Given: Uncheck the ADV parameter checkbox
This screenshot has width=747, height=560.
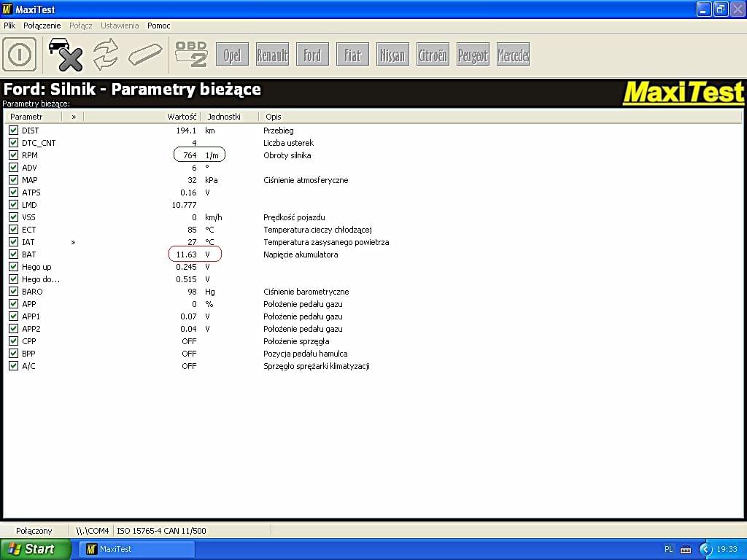Looking at the screenshot, I should [13, 167].
